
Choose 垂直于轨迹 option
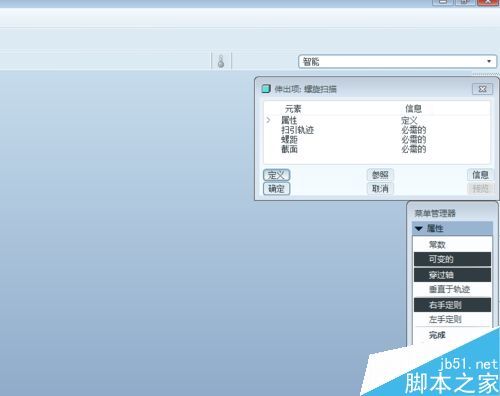point(452,289)
